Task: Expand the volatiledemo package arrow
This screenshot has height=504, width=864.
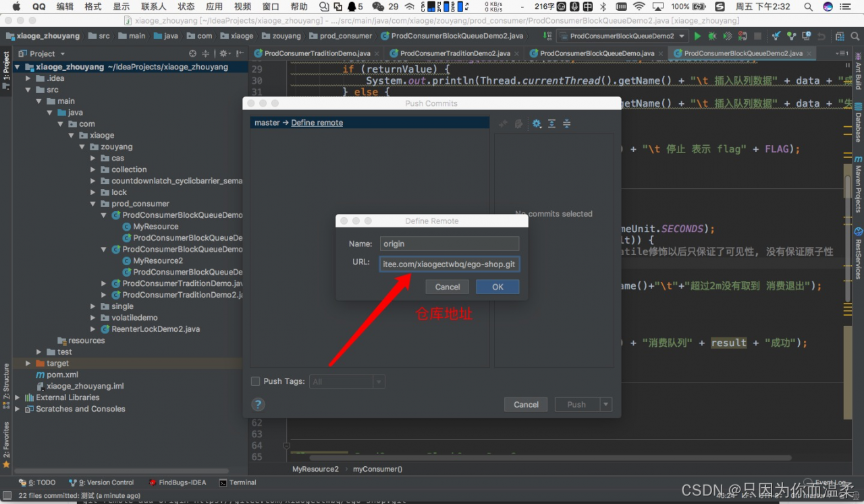Action: tap(93, 318)
